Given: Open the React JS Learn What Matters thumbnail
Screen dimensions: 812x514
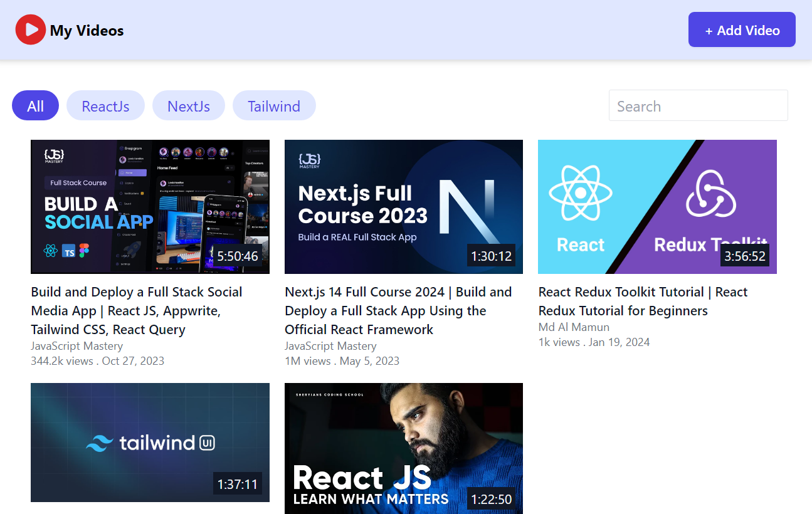Looking at the screenshot, I should pyautogui.click(x=404, y=449).
